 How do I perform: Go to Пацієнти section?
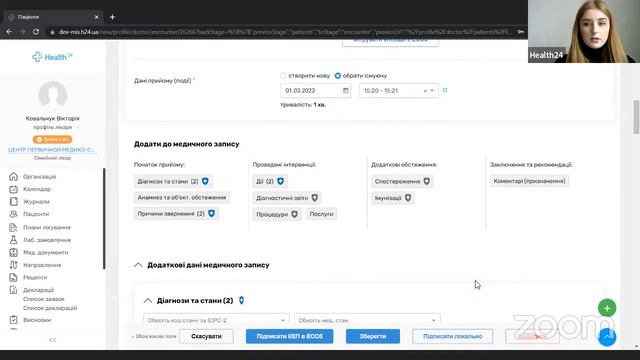click(x=36, y=214)
